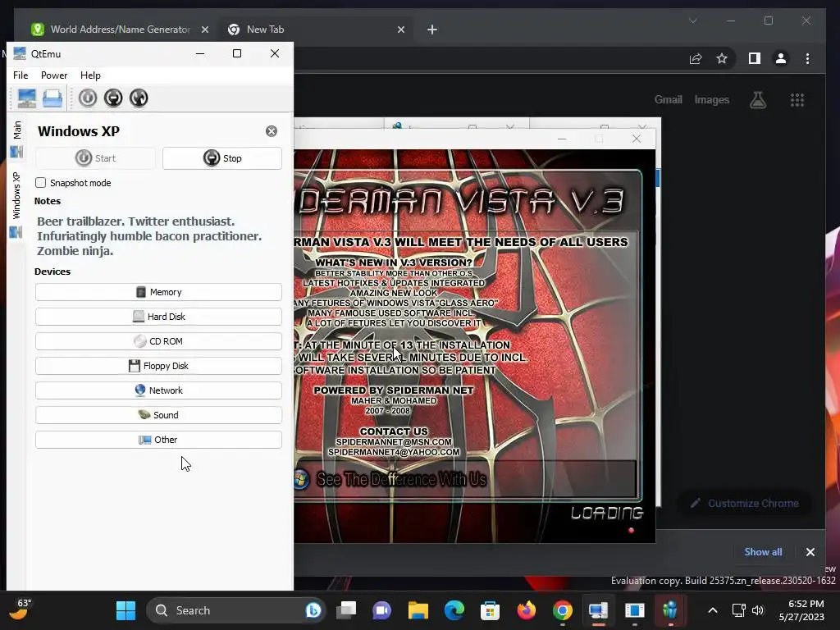Open Google apps grid icon
This screenshot has height=630, width=840.
coord(797,99)
